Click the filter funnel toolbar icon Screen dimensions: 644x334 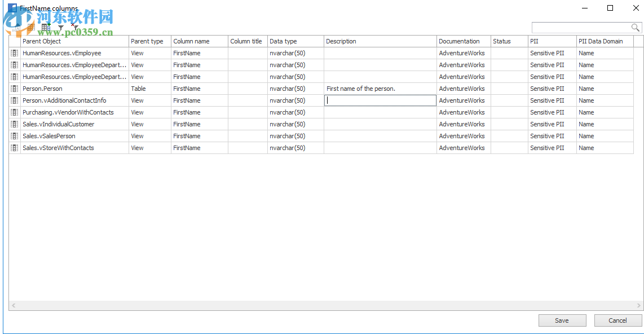click(x=61, y=28)
